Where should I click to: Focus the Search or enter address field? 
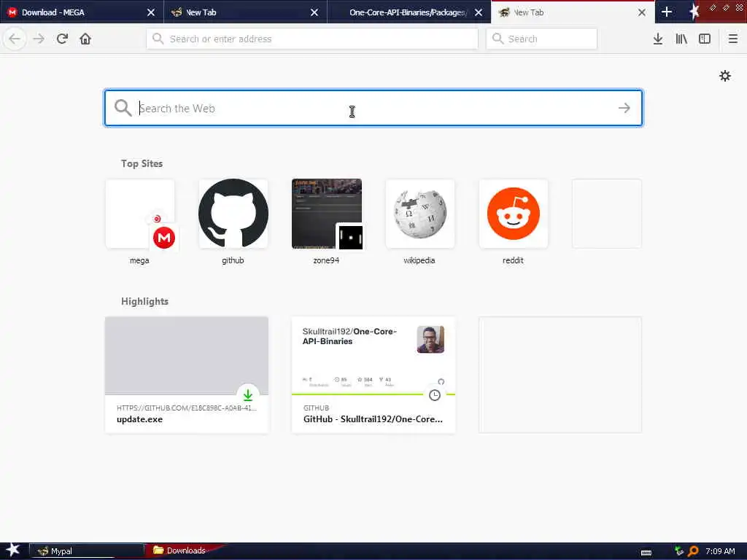pos(312,39)
